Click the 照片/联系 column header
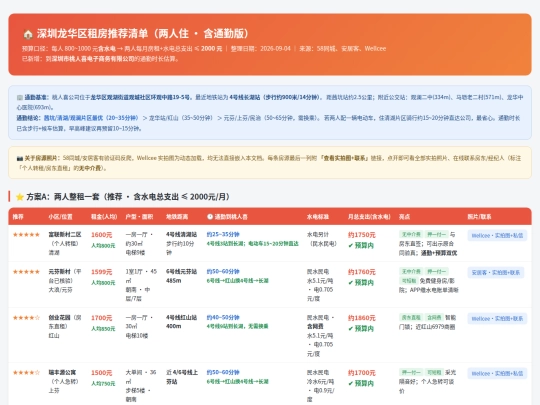The width and height of the screenshot is (540, 405). pyautogui.click(x=479, y=217)
